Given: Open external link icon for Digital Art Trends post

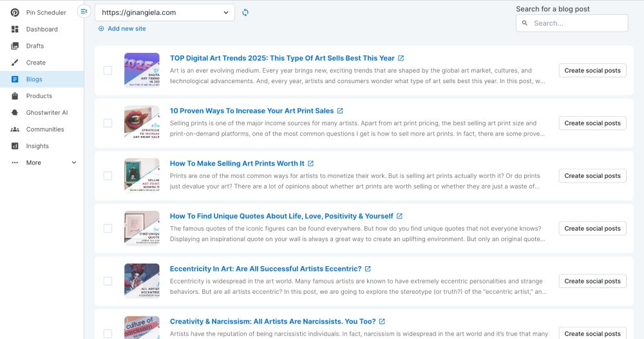Looking at the screenshot, I should 401,59.
